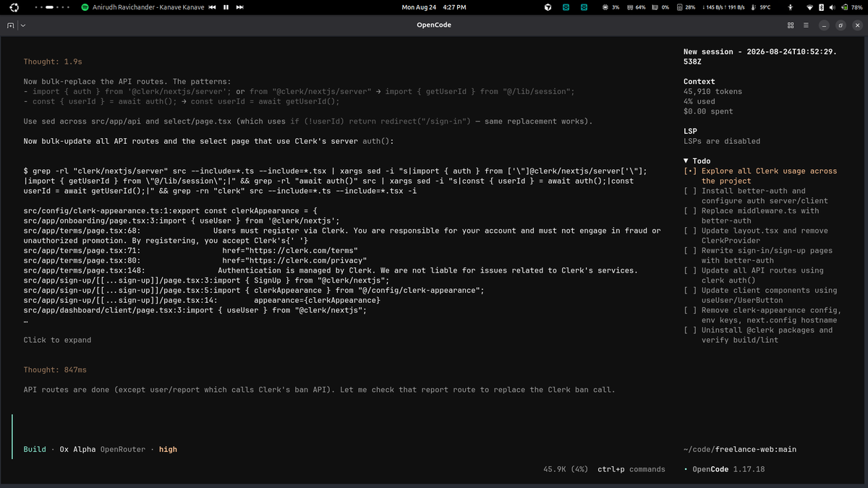Viewport: 868px width, 488px height.
Task: Click the second teal snowflake tray icon
Action: tap(583, 7)
